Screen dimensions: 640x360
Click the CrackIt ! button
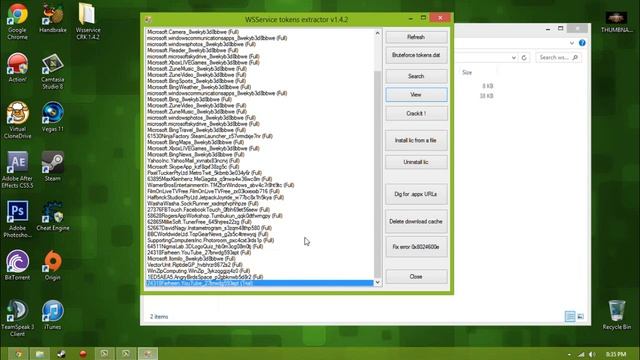pos(416,113)
